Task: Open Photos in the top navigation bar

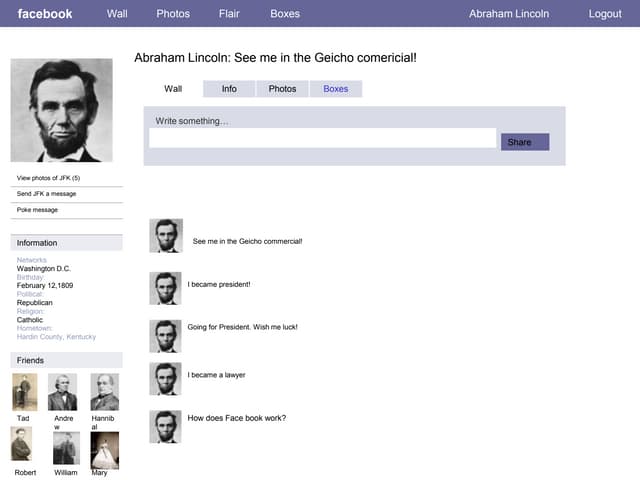Action: coord(173,14)
